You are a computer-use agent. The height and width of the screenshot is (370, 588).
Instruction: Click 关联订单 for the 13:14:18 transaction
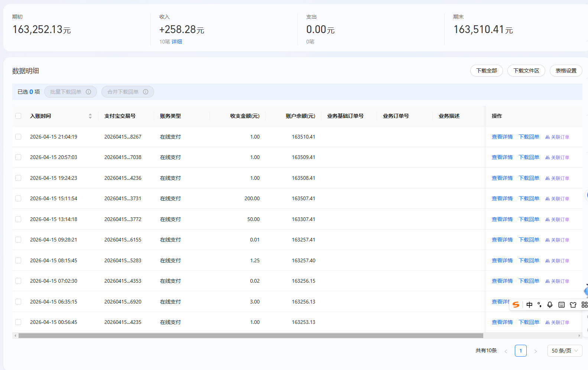(x=557, y=220)
